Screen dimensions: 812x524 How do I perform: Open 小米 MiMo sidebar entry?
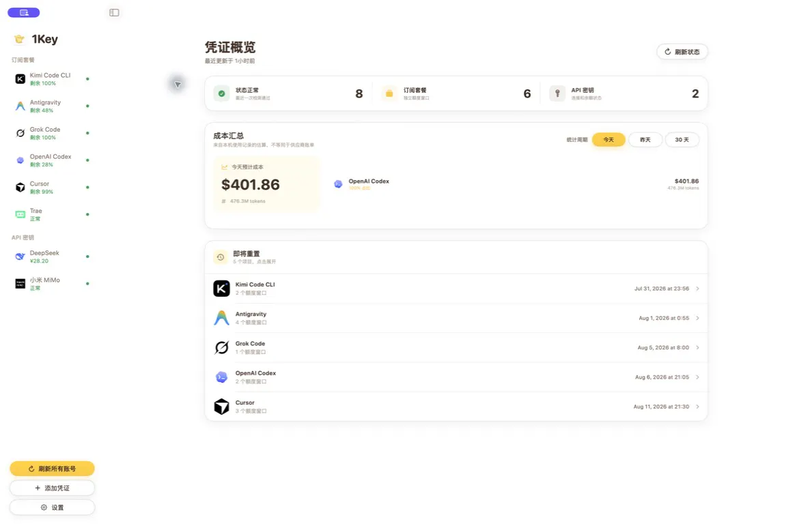click(52, 283)
